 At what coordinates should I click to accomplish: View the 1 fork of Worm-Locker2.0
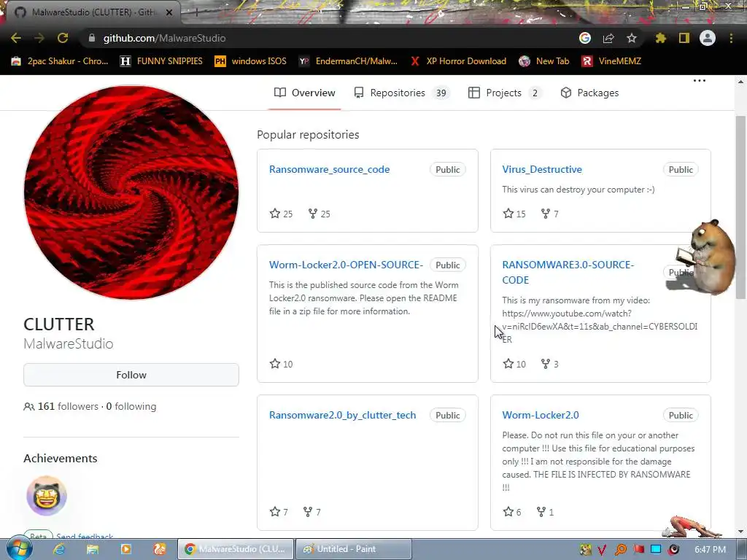(x=545, y=512)
